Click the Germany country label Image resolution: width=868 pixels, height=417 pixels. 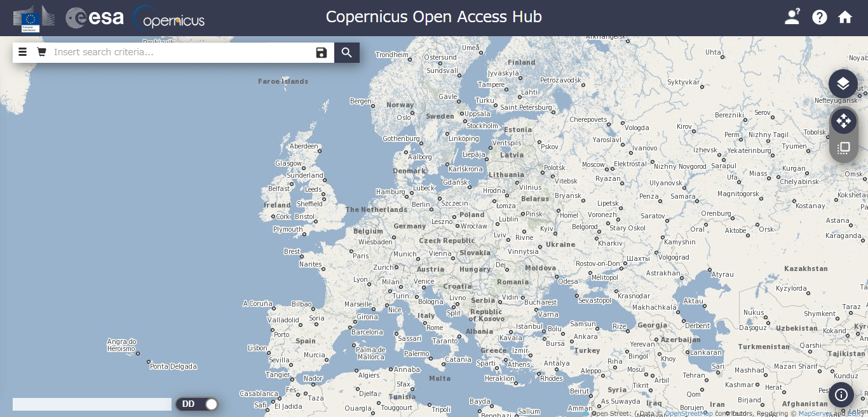point(409,226)
